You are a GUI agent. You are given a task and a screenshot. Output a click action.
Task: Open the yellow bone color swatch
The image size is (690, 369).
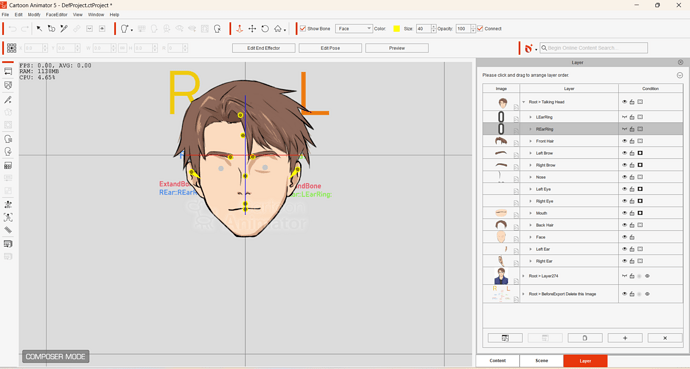pos(396,29)
